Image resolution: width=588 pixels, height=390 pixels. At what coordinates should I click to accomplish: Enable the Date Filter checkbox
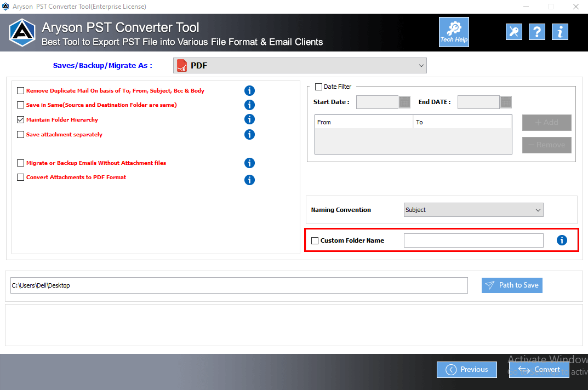[318, 86]
